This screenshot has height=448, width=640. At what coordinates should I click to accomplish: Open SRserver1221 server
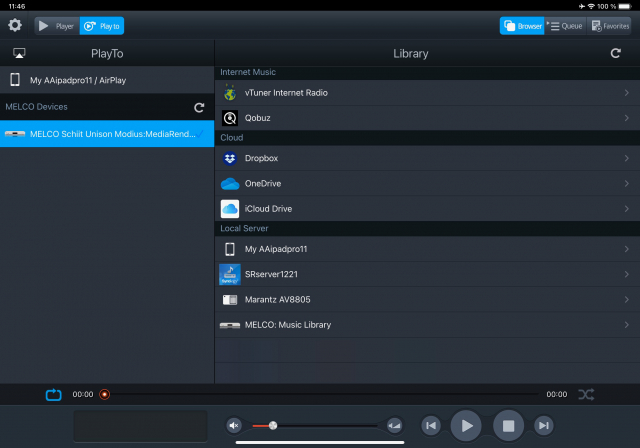pyautogui.click(x=427, y=274)
